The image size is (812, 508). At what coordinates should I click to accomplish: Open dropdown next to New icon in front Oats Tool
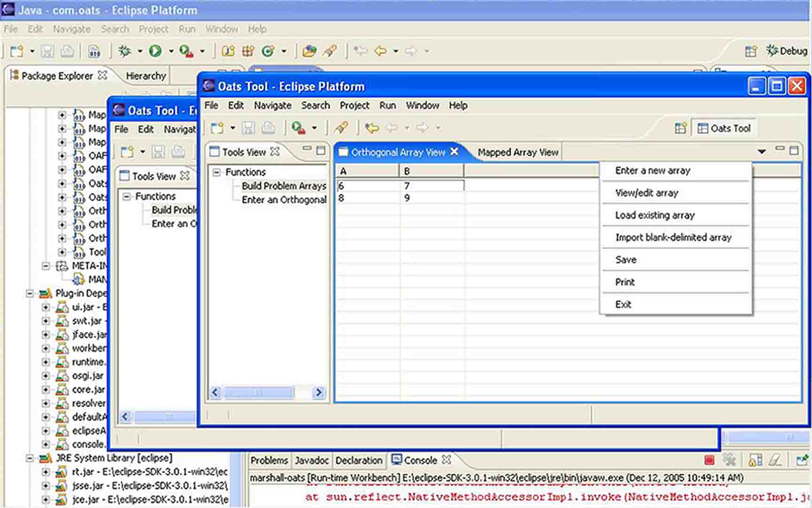click(233, 128)
